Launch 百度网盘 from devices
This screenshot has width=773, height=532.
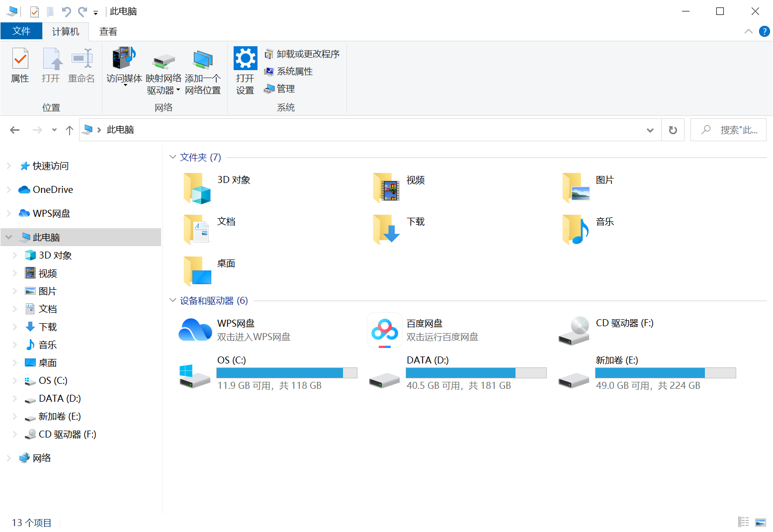pos(384,330)
